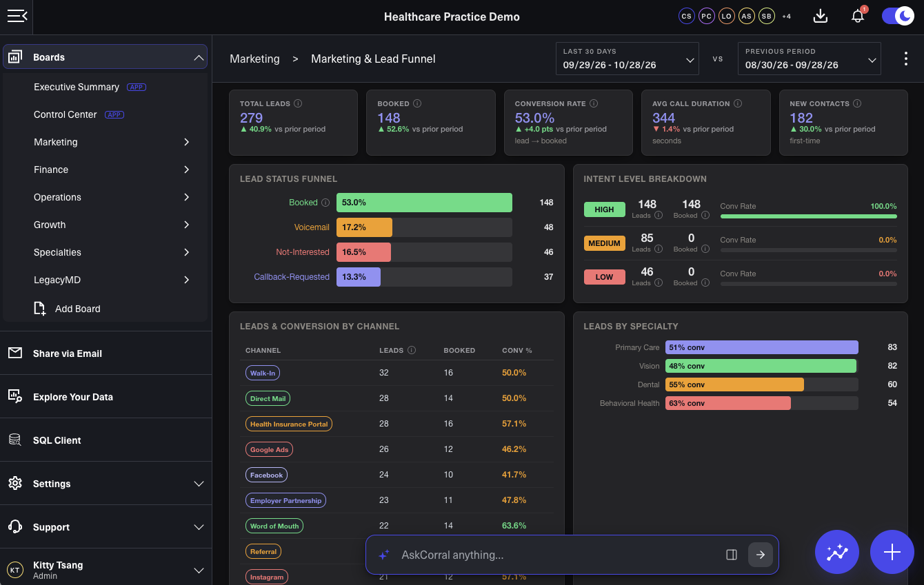Click the New Contacts info icon
924x585 pixels.
pyautogui.click(x=857, y=103)
